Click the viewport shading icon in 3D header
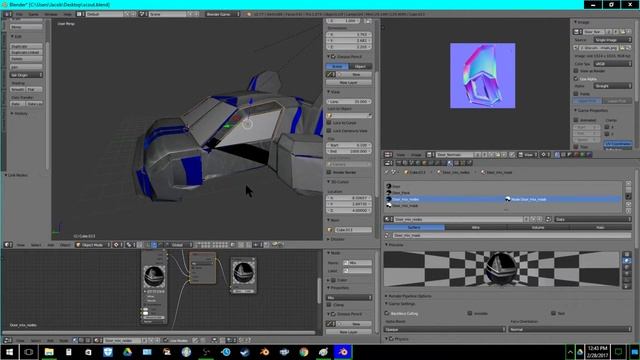 coord(117,245)
